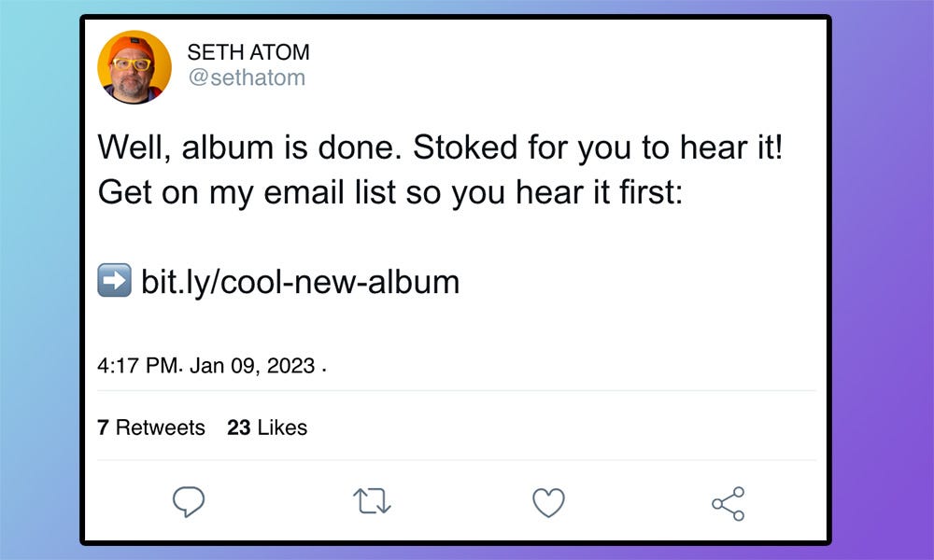Retweet using the arrows icon

373,503
